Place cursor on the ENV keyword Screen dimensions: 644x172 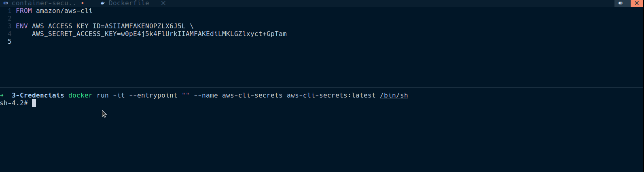pyautogui.click(x=22, y=26)
